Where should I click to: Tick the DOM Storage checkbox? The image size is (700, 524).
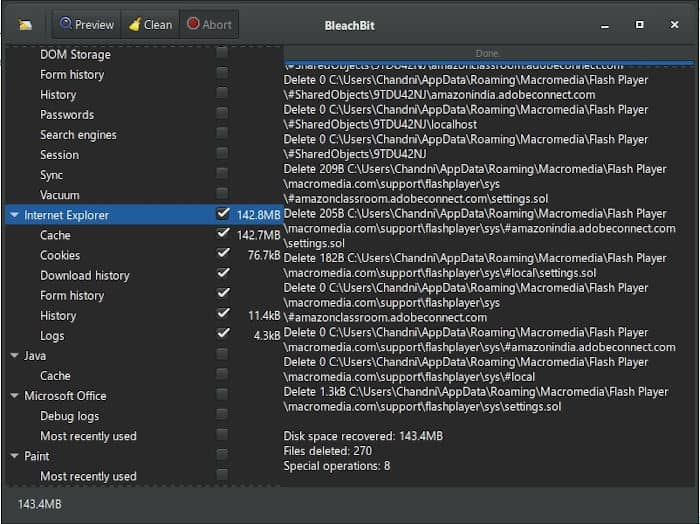(x=222, y=53)
